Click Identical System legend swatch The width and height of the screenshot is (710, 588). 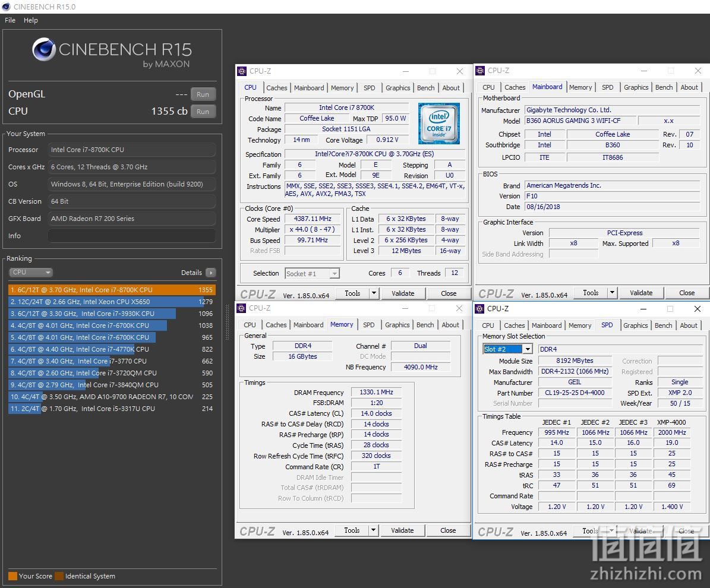click(x=59, y=576)
